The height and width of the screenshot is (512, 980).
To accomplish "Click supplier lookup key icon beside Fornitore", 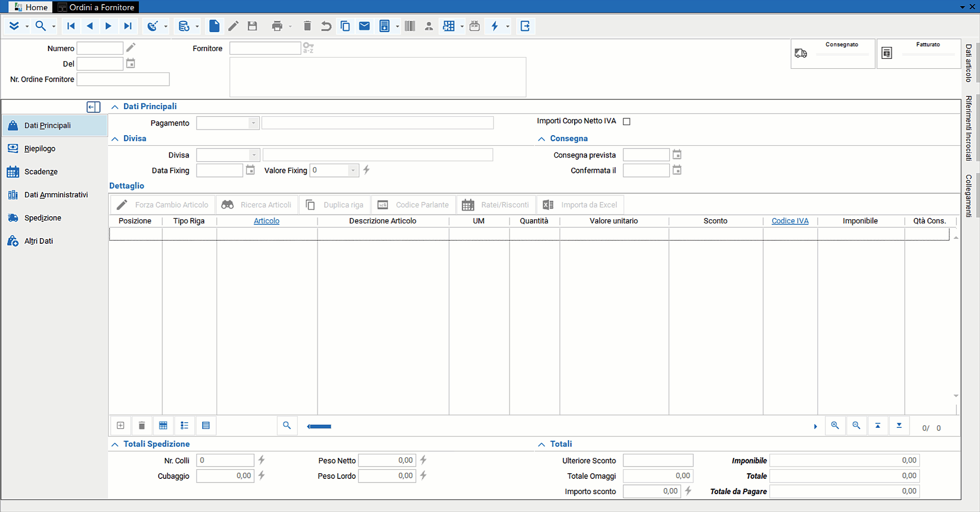I will (x=308, y=48).
